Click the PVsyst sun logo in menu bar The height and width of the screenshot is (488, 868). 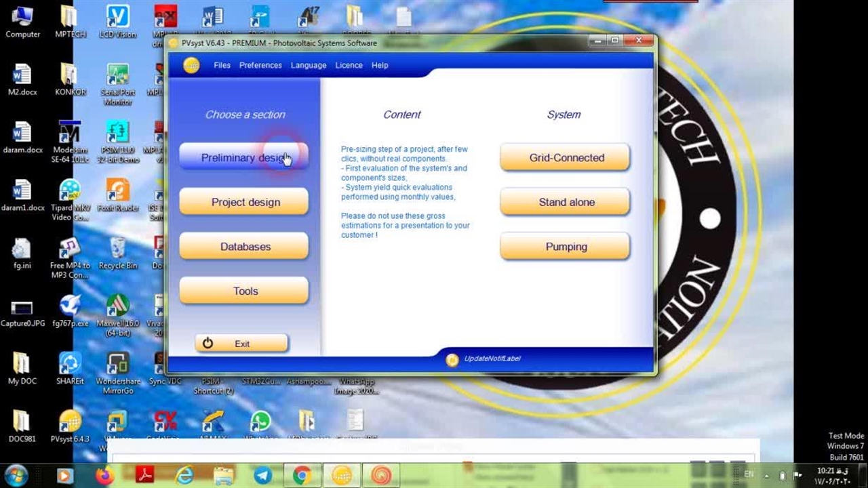click(x=191, y=66)
